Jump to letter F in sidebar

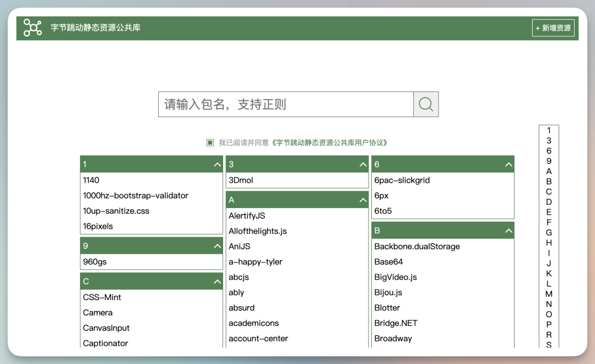549,222
